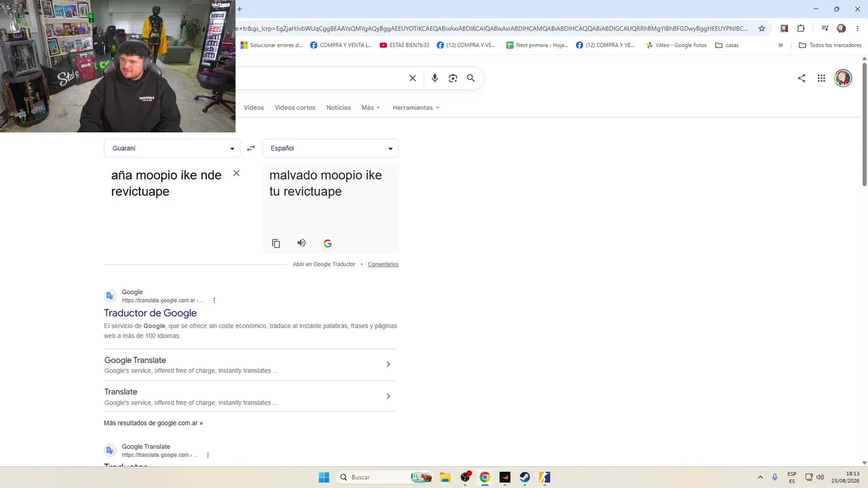
Task: Open the Solucionar errores bookmark
Action: tap(271, 45)
